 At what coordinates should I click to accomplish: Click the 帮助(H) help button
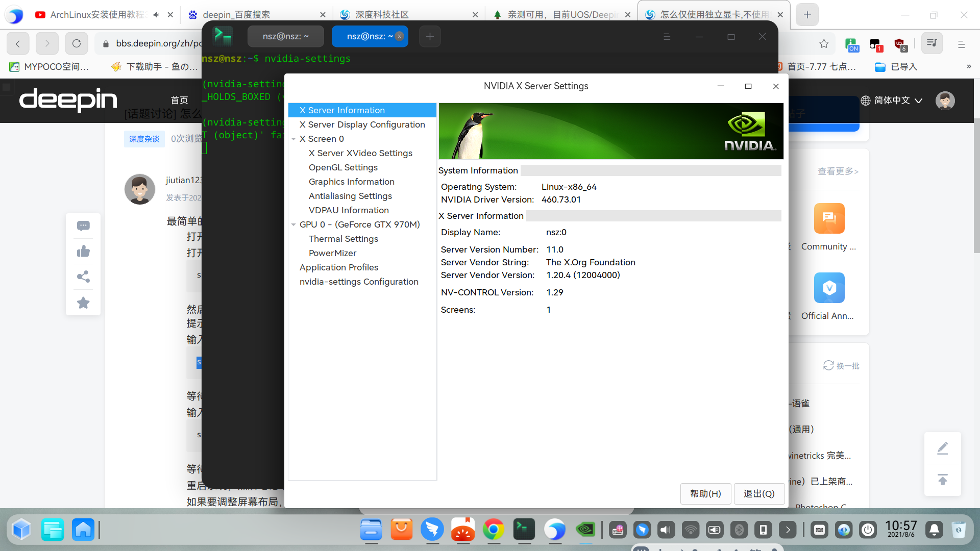[x=705, y=493]
